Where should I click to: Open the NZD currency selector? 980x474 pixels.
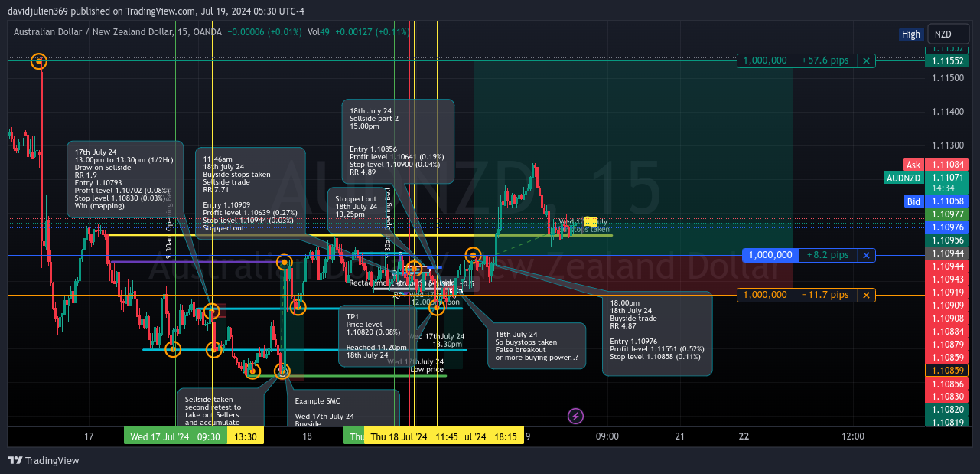947,34
